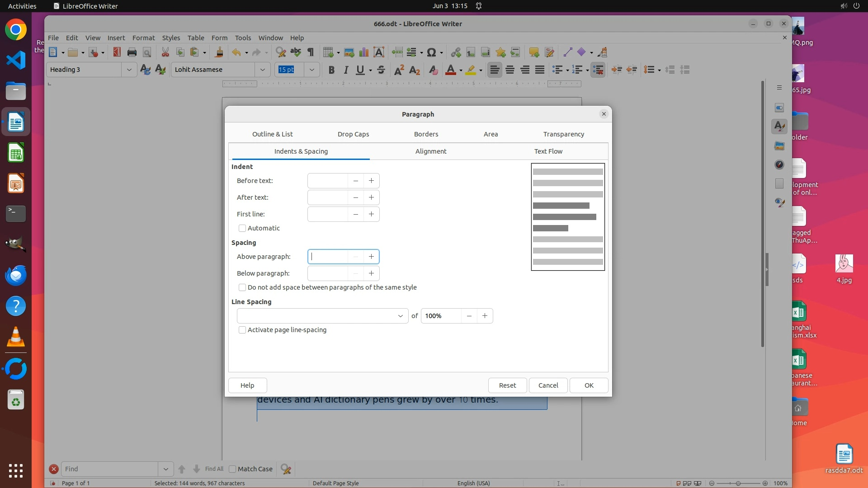Click the Bold formatting icon

(331, 70)
